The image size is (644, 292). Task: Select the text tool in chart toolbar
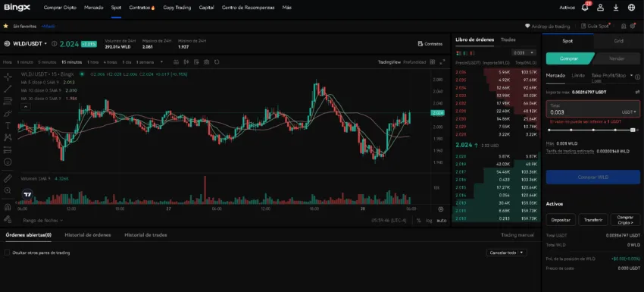pos(8,125)
